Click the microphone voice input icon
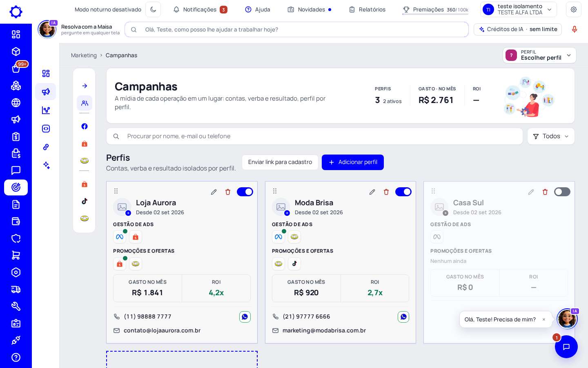Image resolution: width=588 pixels, height=368 pixels. click(x=575, y=29)
